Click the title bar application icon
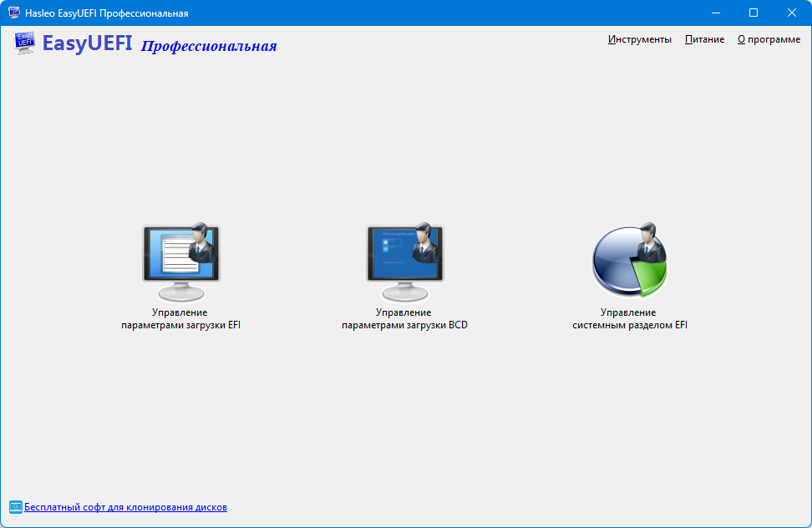The width and height of the screenshot is (812, 528). coord(14,13)
